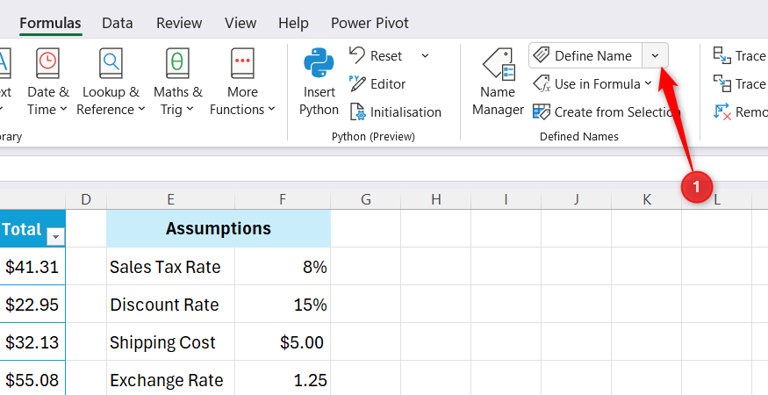Screen dimensions: 768x395
Task: Select column D header
Action: (x=86, y=199)
